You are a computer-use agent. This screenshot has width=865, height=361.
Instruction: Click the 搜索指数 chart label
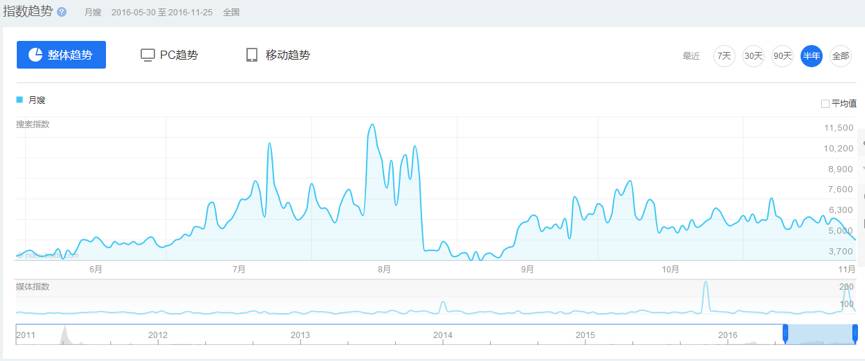(33, 124)
